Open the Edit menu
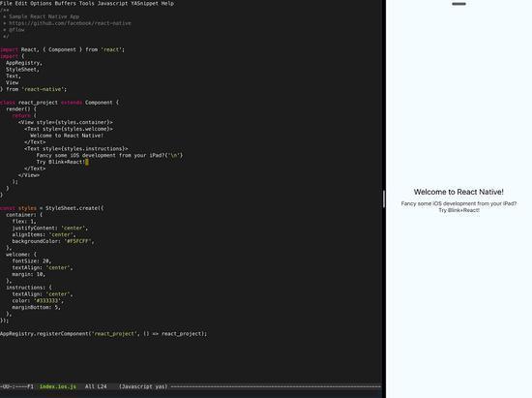Screen dimensions: 532x398 21,4
